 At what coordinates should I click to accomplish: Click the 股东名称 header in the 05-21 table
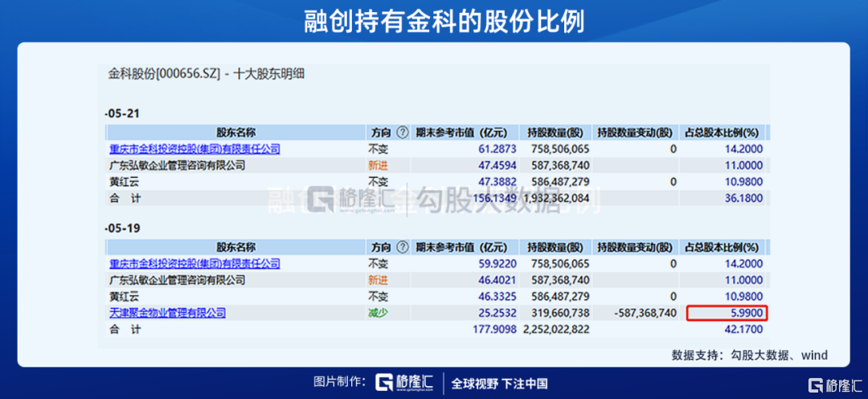(x=236, y=133)
